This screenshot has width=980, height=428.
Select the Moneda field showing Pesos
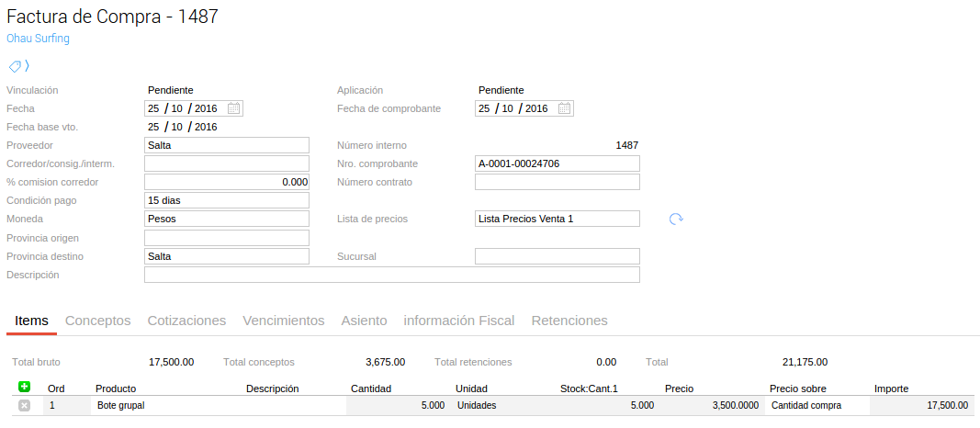[x=227, y=219]
